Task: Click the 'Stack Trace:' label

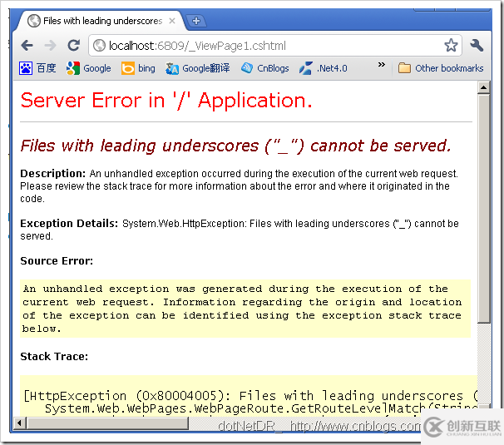Action: [54, 356]
